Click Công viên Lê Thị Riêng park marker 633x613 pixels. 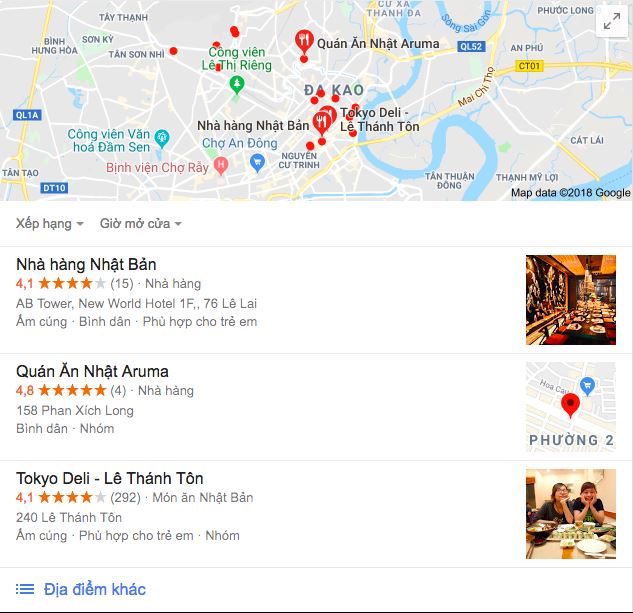point(237,85)
